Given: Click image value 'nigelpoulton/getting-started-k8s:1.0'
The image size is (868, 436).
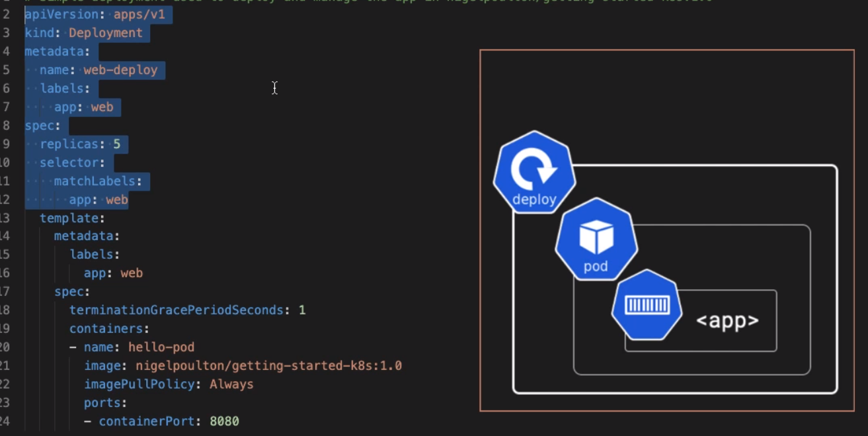Looking at the screenshot, I should [x=268, y=365].
